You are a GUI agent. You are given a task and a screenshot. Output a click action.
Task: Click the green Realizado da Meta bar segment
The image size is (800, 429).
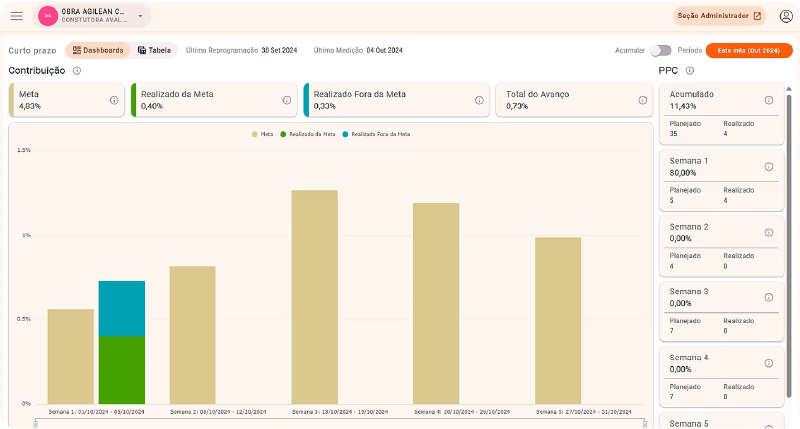pyautogui.click(x=121, y=370)
